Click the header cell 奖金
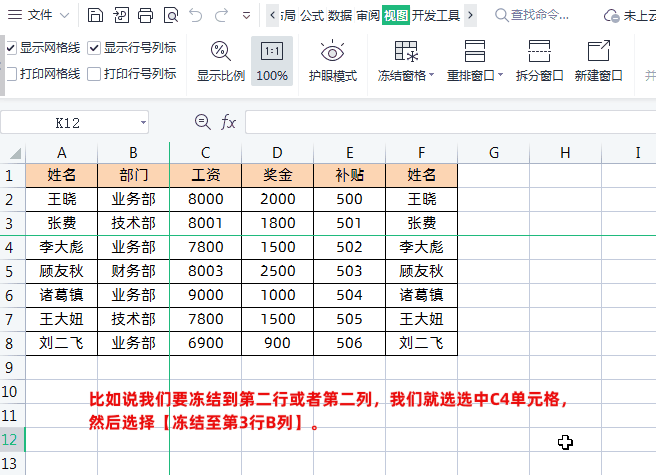 tap(277, 175)
